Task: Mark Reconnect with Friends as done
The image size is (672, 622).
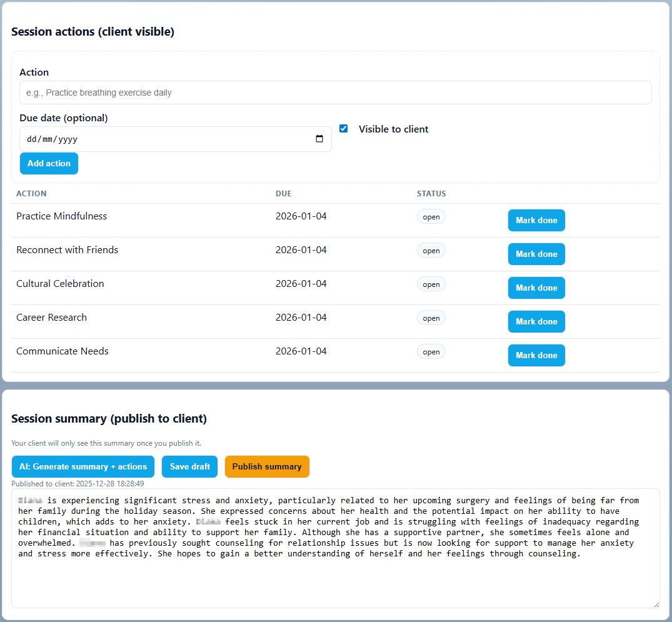Action: click(x=536, y=254)
